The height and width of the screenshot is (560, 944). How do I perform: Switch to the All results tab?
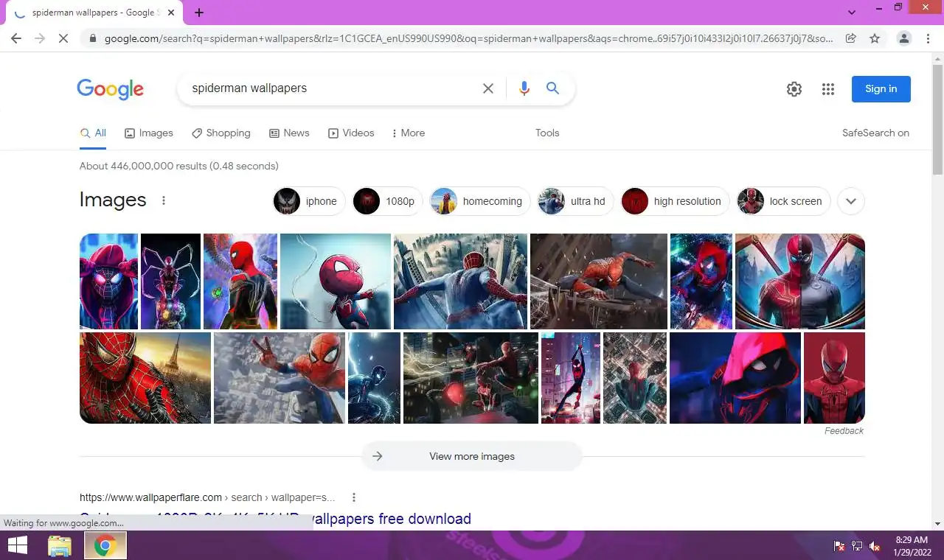[93, 133]
